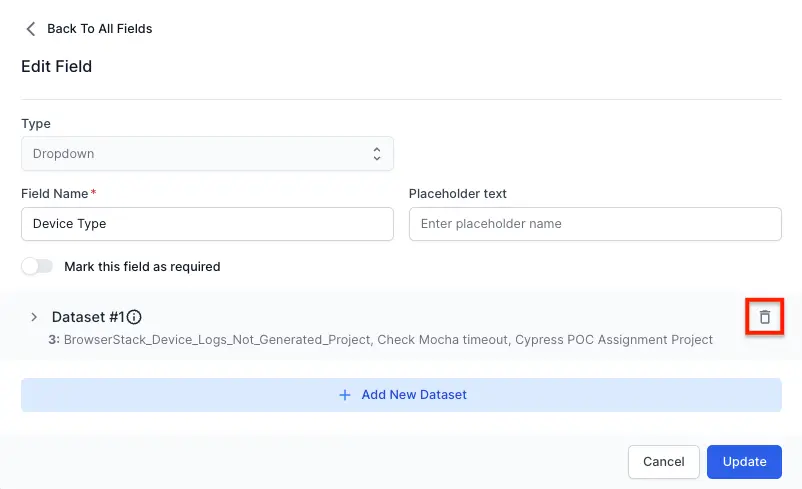Toggle the required field switch
802x489 pixels.
coord(37,267)
